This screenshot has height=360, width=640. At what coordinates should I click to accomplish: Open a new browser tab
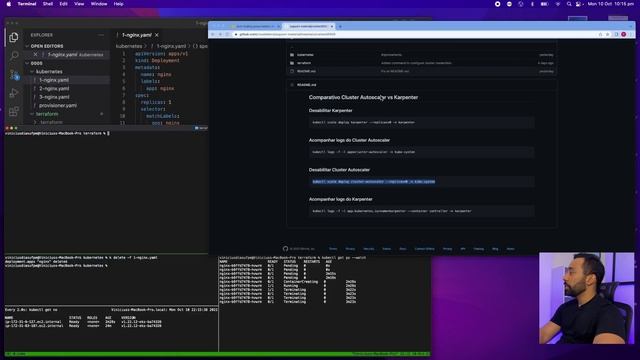tap(340, 26)
